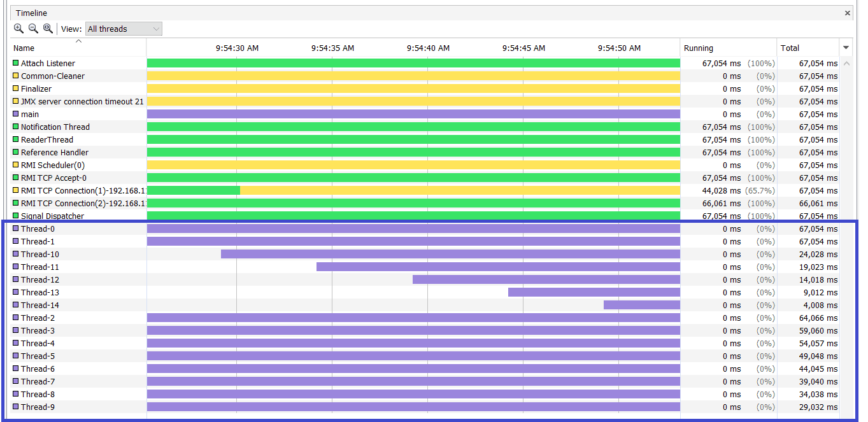Click the purple state icon of main thread
868x422 pixels.
pos(16,114)
